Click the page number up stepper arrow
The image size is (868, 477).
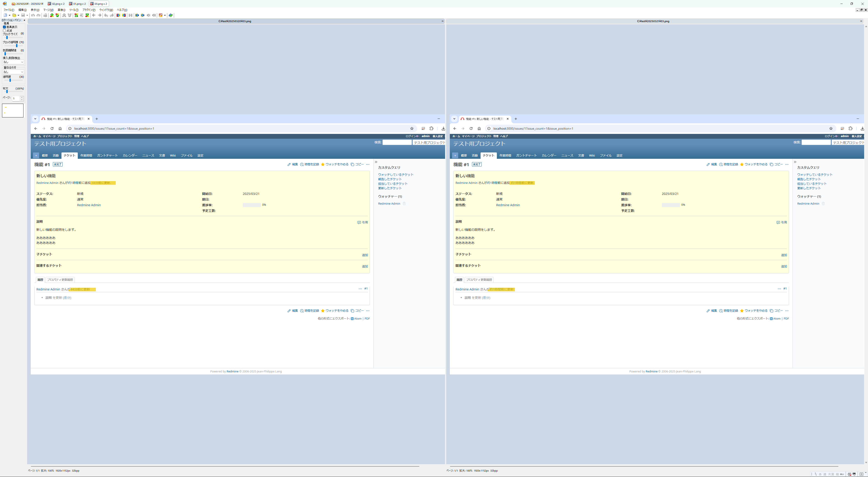[22, 97]
